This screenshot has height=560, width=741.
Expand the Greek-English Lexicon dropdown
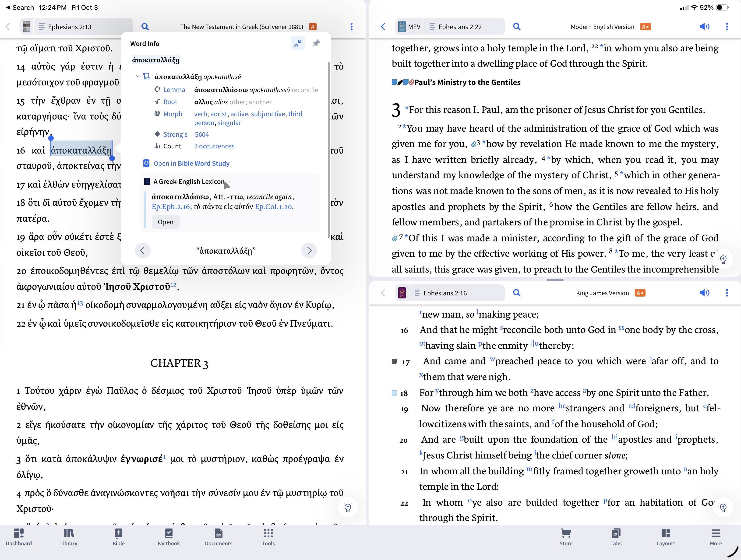coord(229,182)
